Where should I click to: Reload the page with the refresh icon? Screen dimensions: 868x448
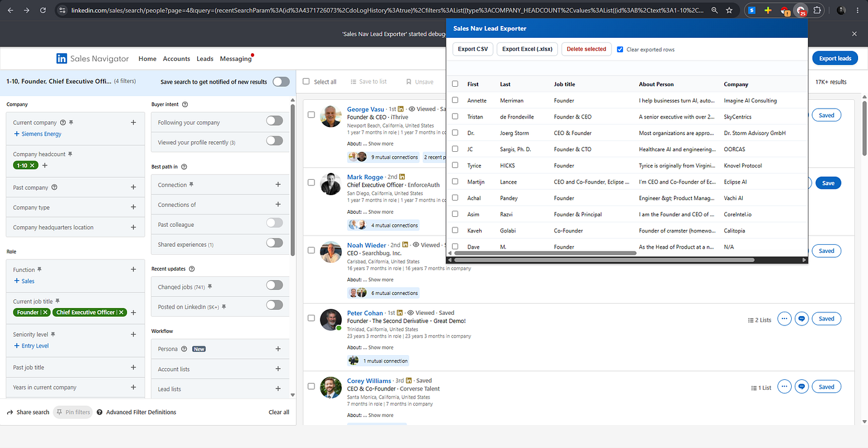pos(42,11)
